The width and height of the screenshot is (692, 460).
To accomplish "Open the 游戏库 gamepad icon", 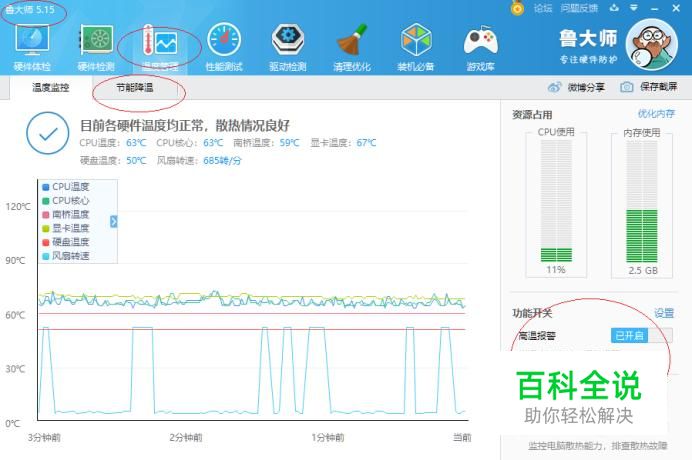I will 480,41.
